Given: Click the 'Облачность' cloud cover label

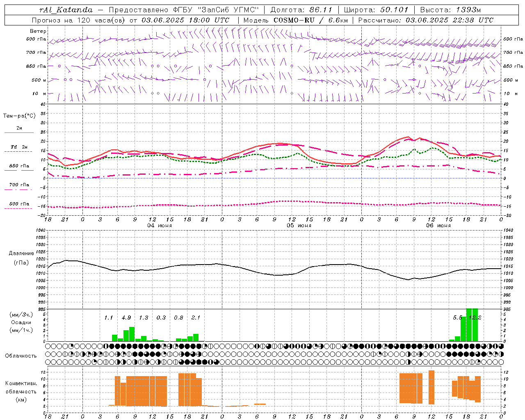Looking at the screenshot, I should [21, 356].
